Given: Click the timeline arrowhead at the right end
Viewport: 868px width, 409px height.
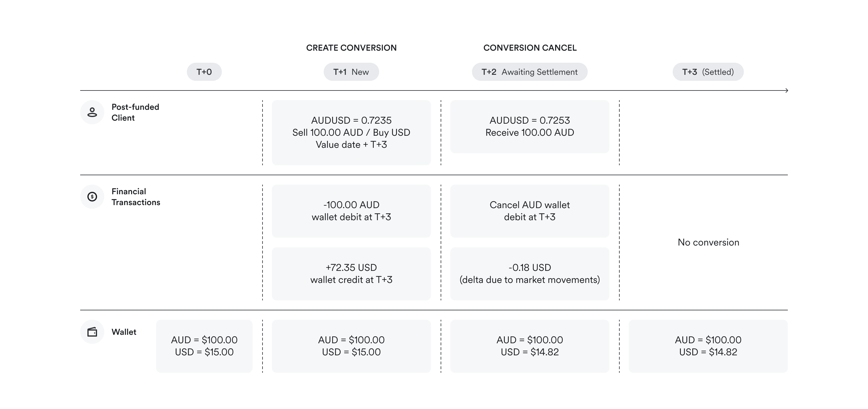Looking at the screenshot, I should click(786, 90).
